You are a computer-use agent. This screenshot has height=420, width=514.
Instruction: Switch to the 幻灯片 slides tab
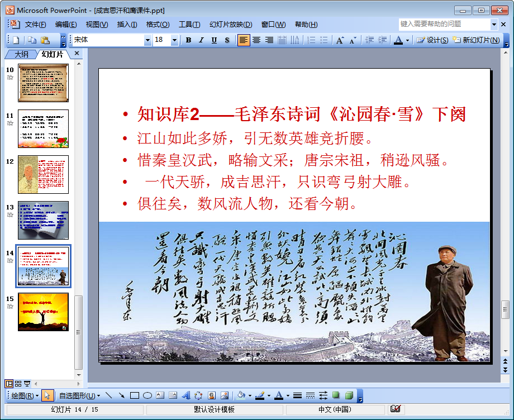(x=53, y=54)
